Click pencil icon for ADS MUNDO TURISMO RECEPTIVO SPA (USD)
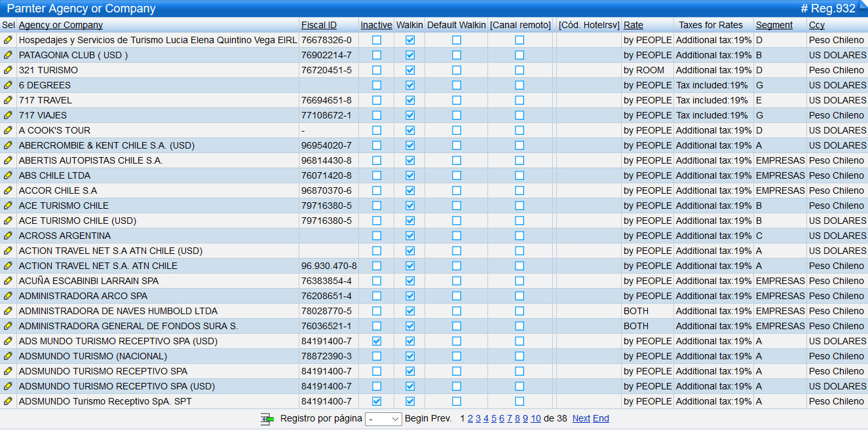Viewport: 868px width, 430px height. point(8,341)
